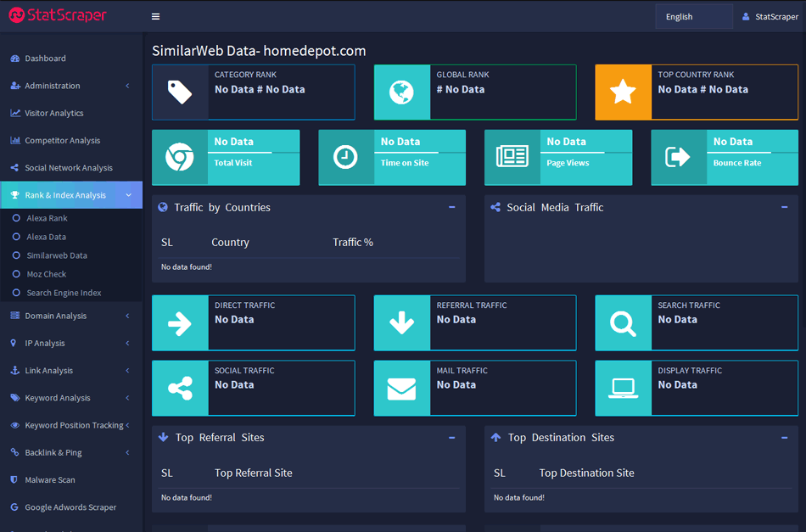
Task: Click the Dashboard gauge icon
Action: pos(15,59)
